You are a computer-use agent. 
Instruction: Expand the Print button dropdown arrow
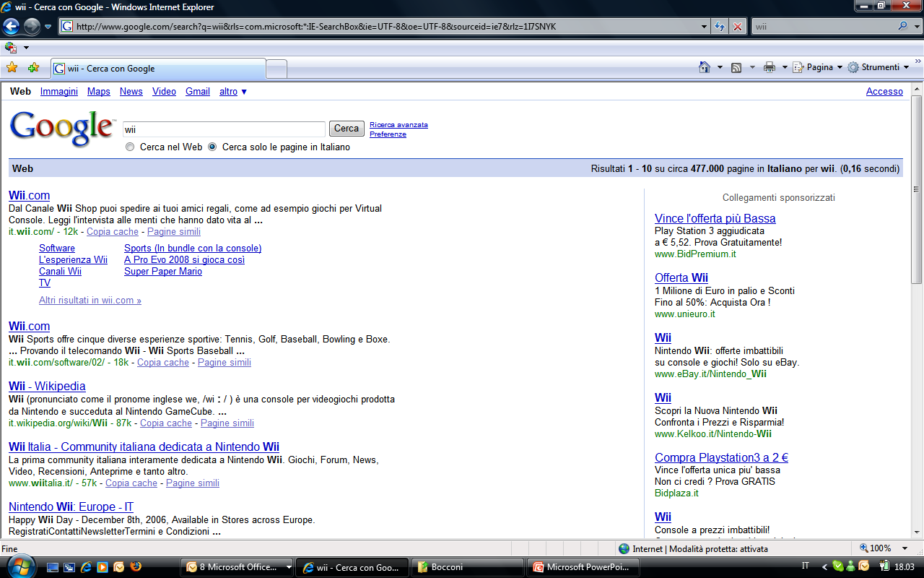click(785, 67)
